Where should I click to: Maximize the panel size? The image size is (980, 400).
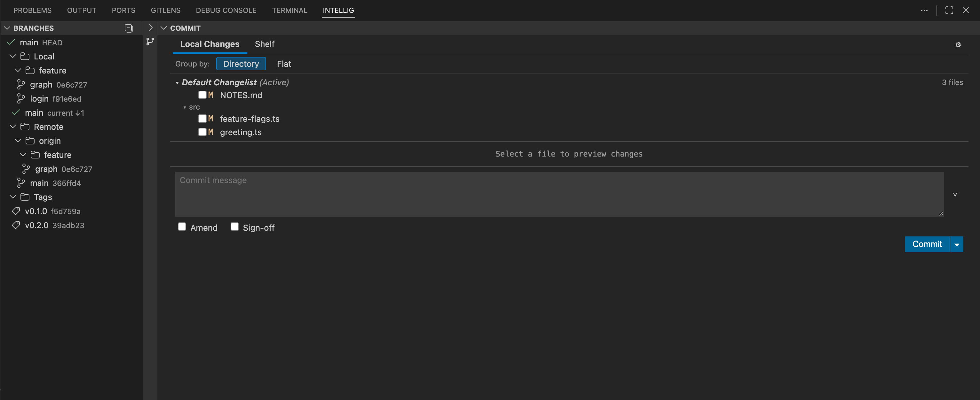pyautogui.click(x=949, y=10)
